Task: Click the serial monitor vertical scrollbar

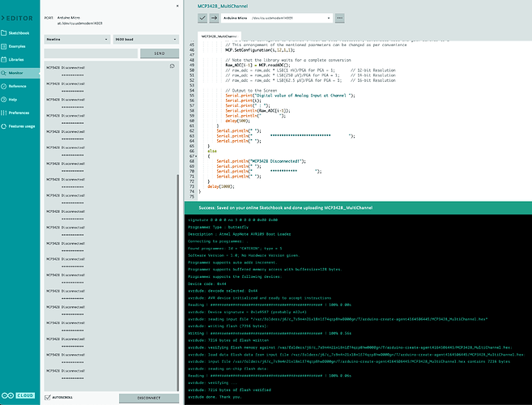Action: tap(177, 283)
